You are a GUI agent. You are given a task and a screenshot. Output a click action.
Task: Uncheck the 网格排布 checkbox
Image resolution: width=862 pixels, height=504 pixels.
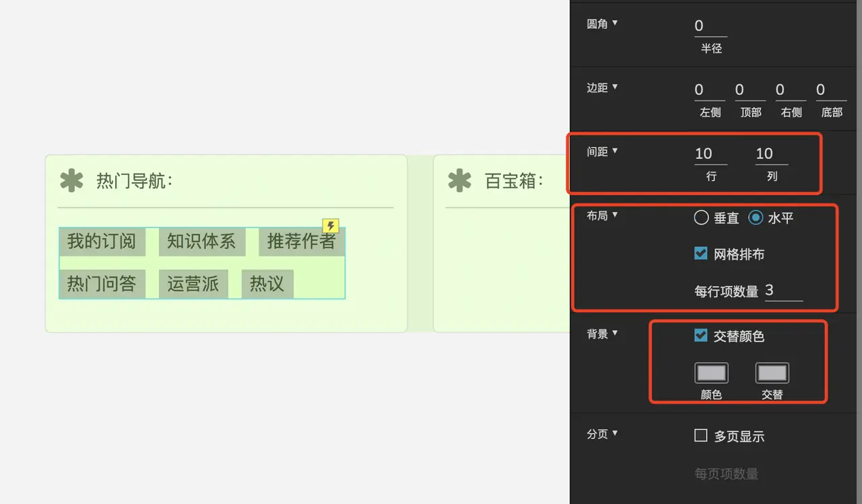pos(700,254)
